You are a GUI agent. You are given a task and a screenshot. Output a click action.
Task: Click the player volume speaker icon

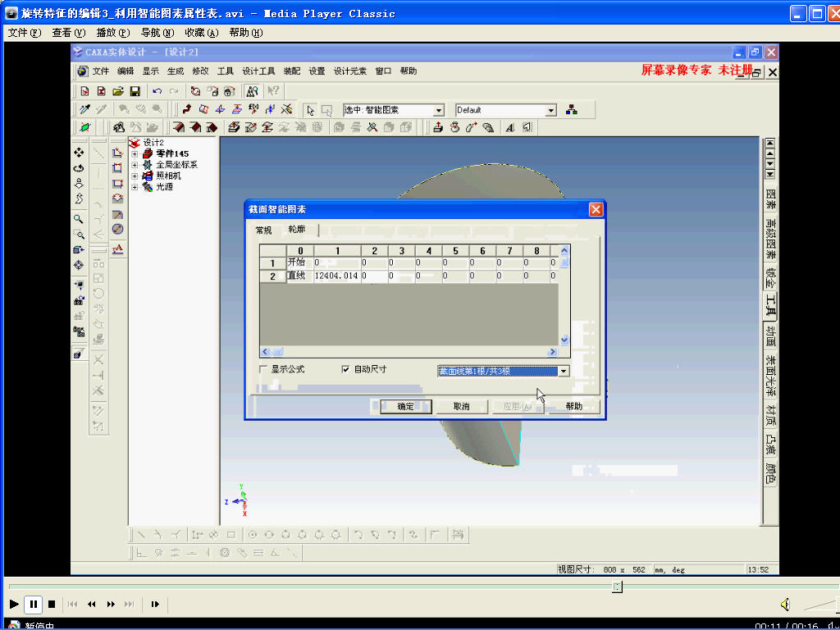point(785,605)
